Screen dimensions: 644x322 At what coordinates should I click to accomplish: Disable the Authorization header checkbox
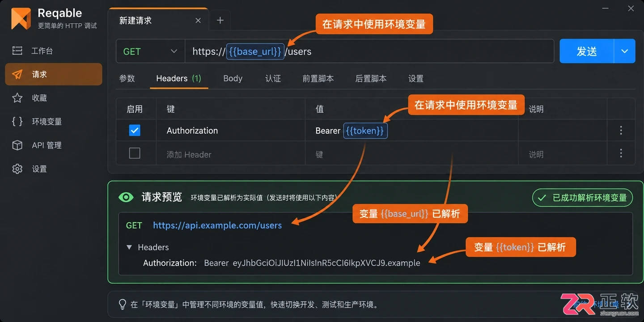(x=135, y=130)
